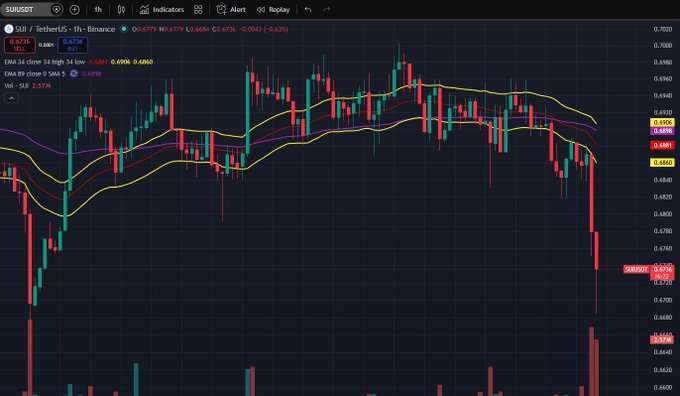This screenshot has width=680, height=396.
Task: Click the 0.6800 price scale value
Action: (663, 214)
